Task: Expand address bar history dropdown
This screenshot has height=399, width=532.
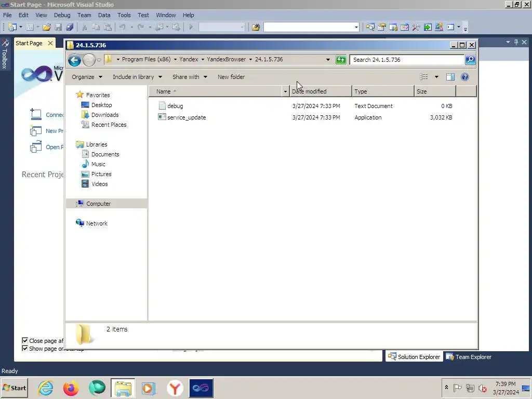Action: (328, 60)
